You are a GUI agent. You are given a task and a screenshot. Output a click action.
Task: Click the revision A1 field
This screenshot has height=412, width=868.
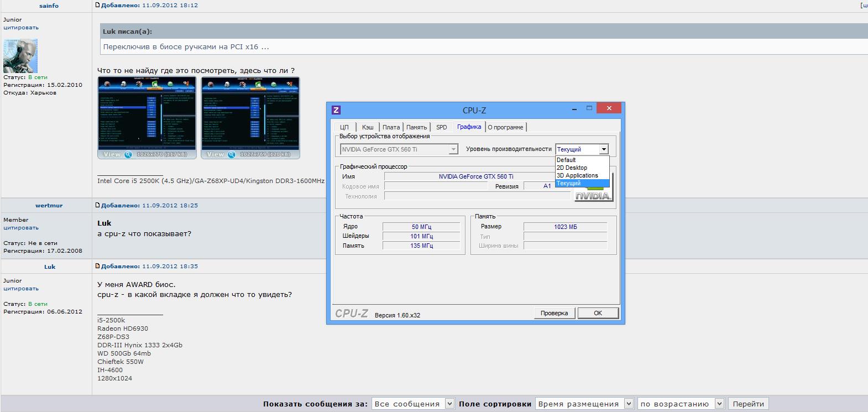(x=547, y=186)
